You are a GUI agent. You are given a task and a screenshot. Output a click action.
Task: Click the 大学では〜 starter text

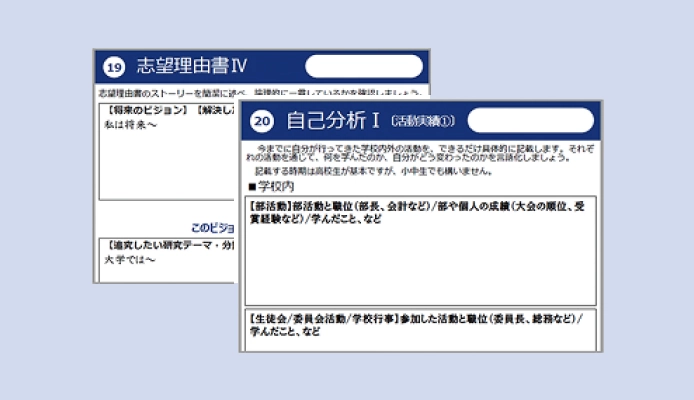(130, 260)
